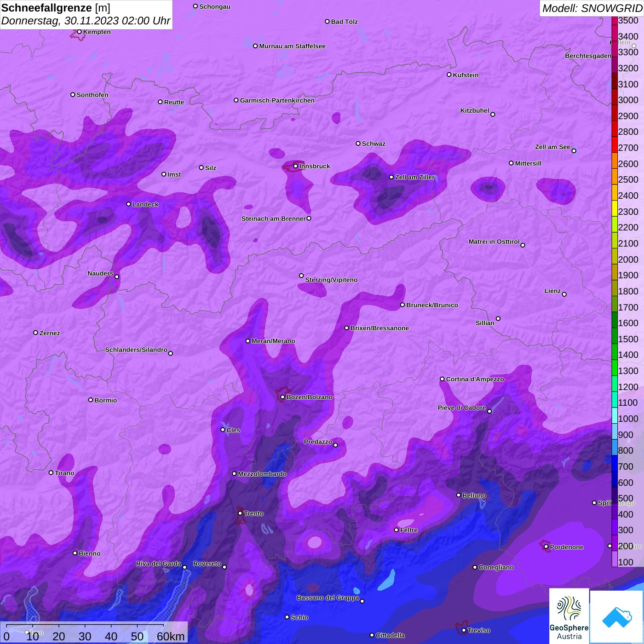
Task: Select the Matrei in Osttirol dot
Action: (523, 245)
